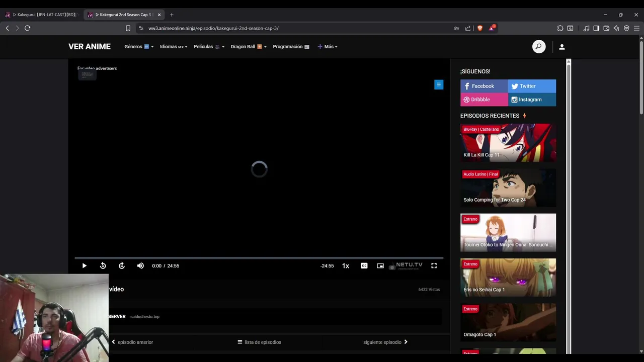The image size is (644, 362).
Task: Follow on Twitter button
Action: pyautogui.click(x=532, y=86)
